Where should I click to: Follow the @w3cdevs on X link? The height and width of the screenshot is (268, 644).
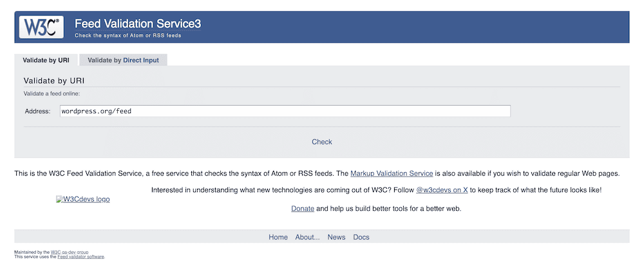[442, 191]
